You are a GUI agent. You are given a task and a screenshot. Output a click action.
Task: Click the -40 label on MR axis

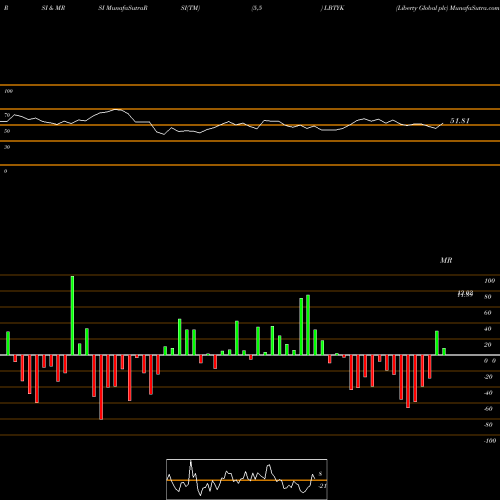(x=488, y=393)
